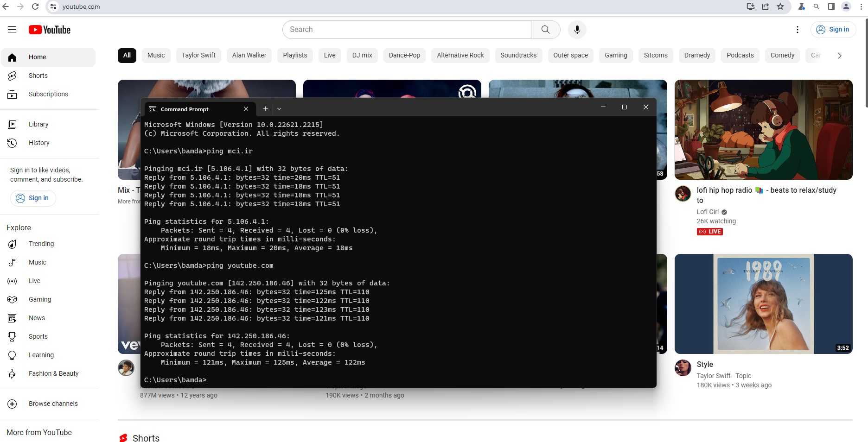Click the YouTube page vertical scrollbar
The height and width of the screenshot is (442, 868).
[x=867, y=63]
